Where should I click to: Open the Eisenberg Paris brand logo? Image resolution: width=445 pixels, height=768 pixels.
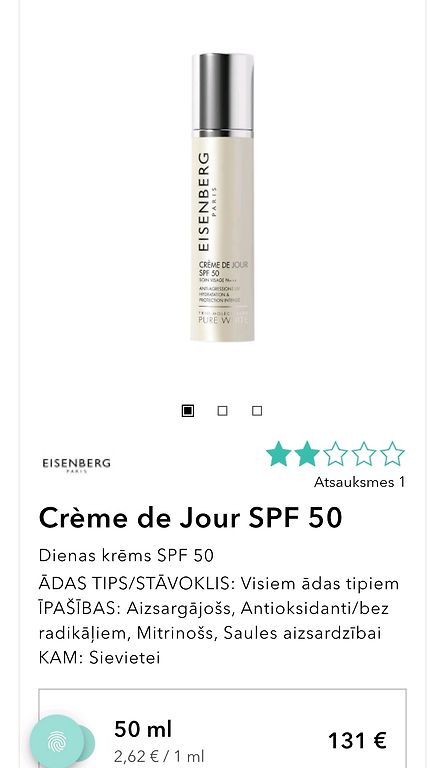(76, 465)
